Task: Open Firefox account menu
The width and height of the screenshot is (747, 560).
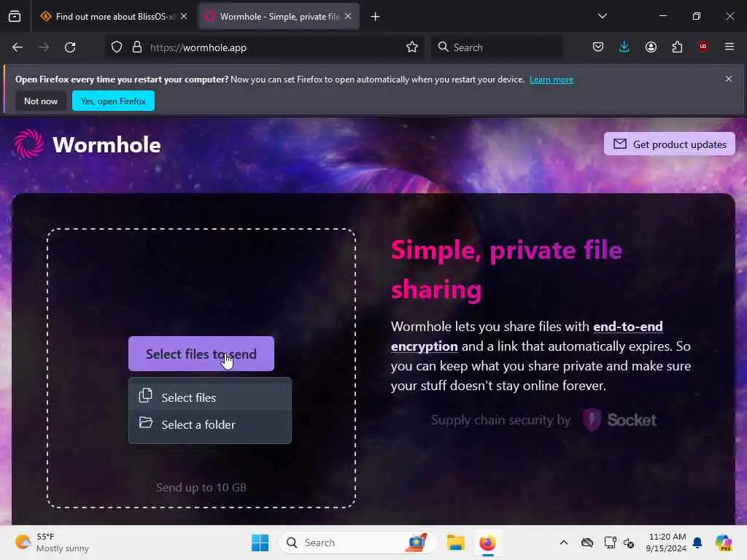Action: tap(651, 47)
